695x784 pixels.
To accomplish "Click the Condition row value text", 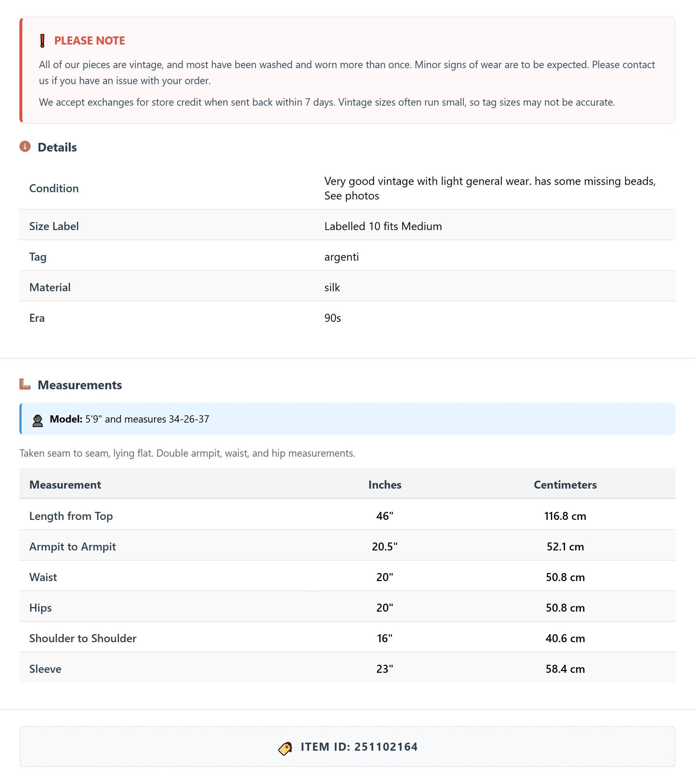I will point(490,188).
